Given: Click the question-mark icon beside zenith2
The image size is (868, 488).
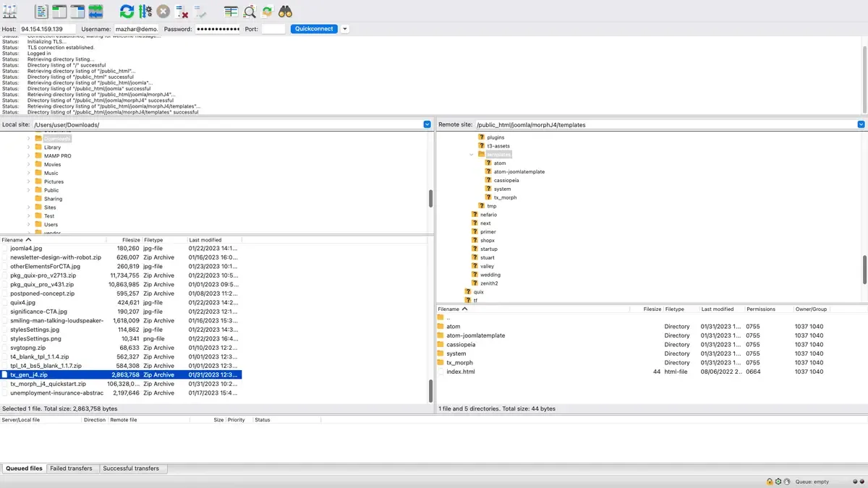Looking at the screenshot, I should coord(475,283).
